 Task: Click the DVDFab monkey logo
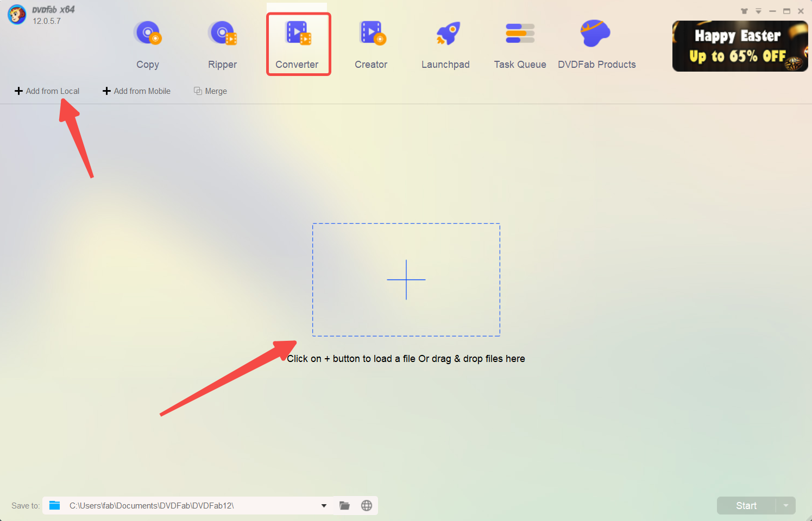pos(17,15)
